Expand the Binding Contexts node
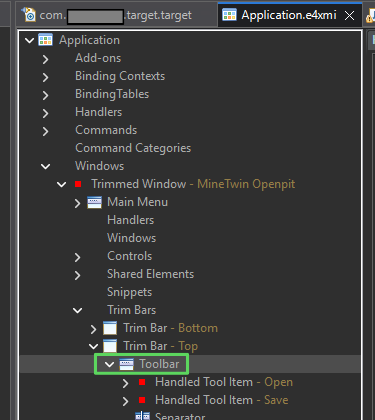Image resolution: width=375 pixels, height=420 pixels. tap(45, 77)
